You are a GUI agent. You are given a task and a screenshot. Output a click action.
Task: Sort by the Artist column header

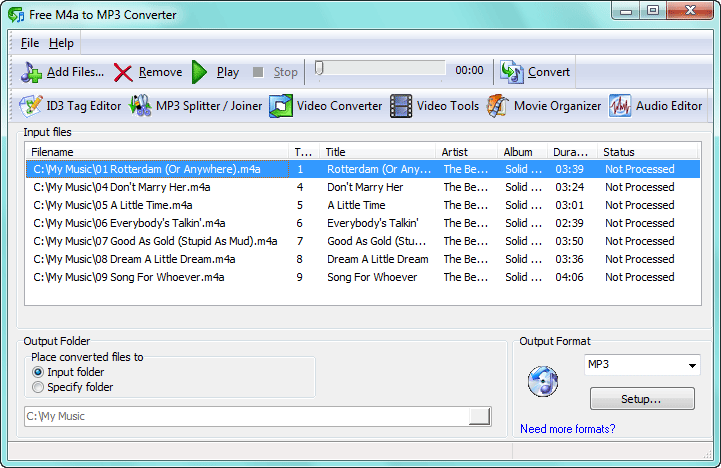tap(466, 152)
